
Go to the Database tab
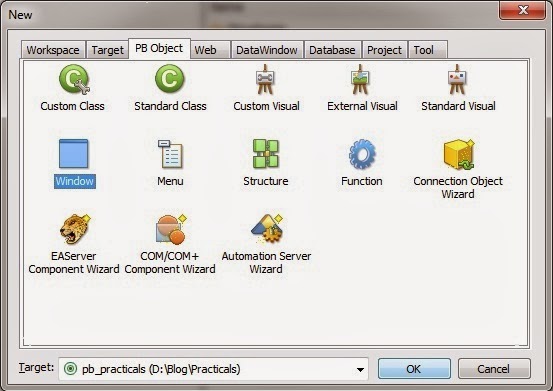(332, 50)
